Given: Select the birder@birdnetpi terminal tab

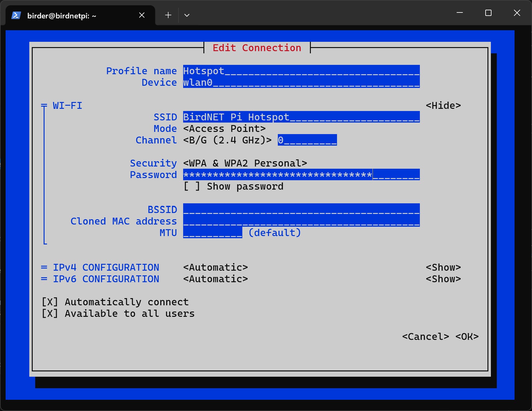Looking at the screenshot, I should pos(62,16).
